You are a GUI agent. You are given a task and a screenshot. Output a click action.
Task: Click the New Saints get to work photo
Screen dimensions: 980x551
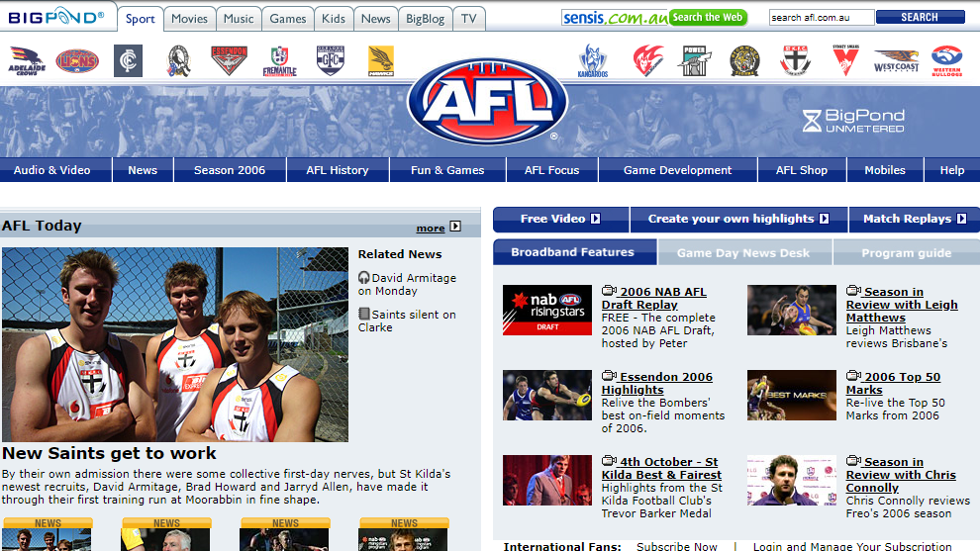[175, 344]
